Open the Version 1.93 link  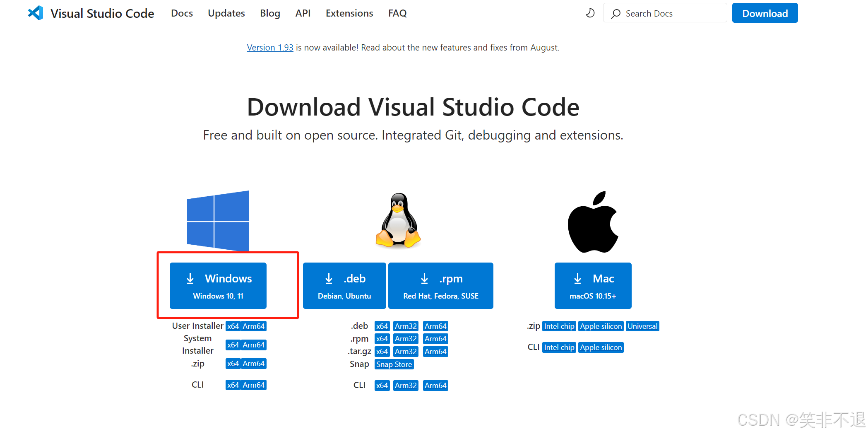(270, 48)
